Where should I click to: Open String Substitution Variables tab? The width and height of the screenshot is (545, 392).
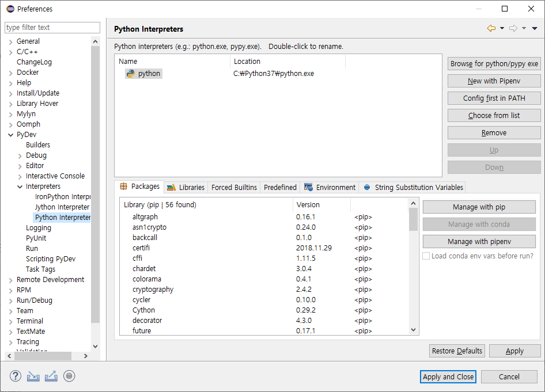pos(413,188)
